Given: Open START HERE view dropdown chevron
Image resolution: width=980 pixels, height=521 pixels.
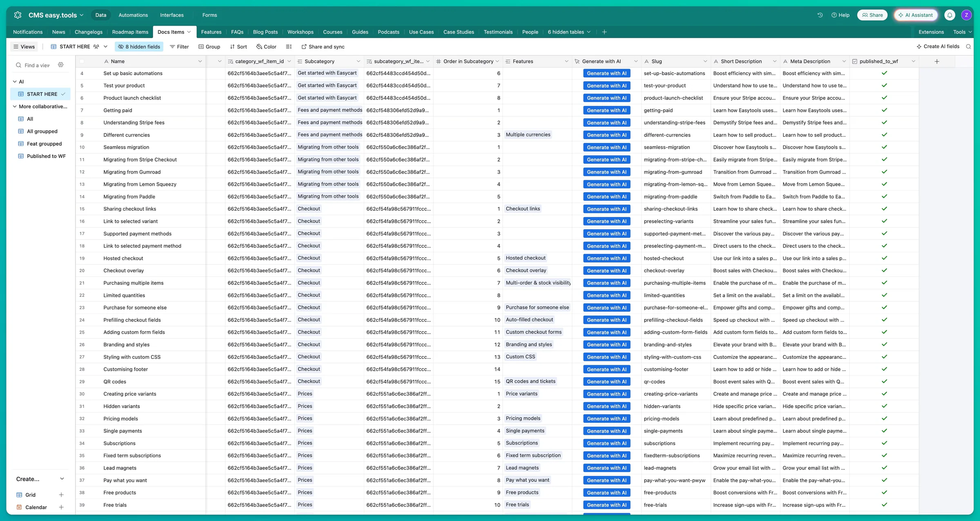Looking at the screenshot, I should tap(105, 47).
